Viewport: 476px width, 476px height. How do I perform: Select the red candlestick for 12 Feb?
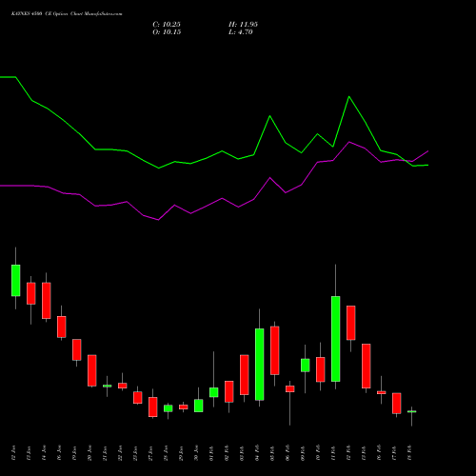coord(351,323)
